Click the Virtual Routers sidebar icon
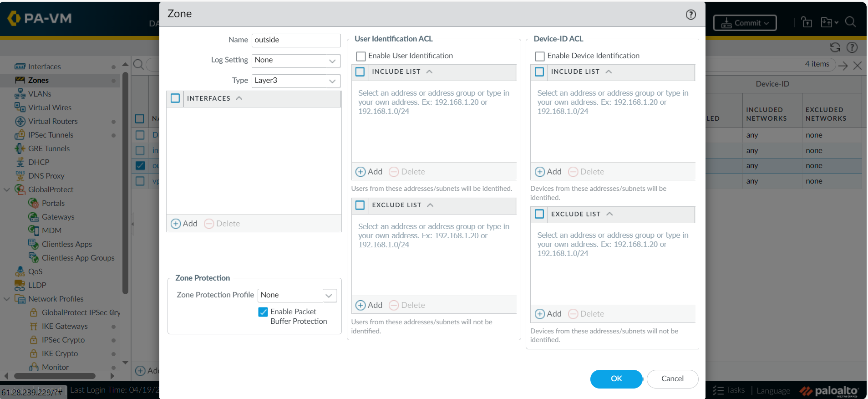Screen dimensions: 868x399 20,121
